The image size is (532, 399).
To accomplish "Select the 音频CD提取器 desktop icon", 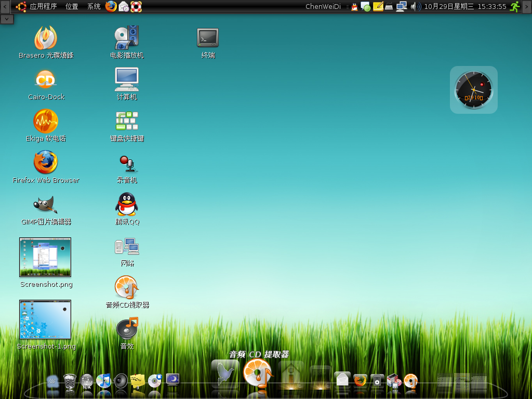I will coord(127,288).
